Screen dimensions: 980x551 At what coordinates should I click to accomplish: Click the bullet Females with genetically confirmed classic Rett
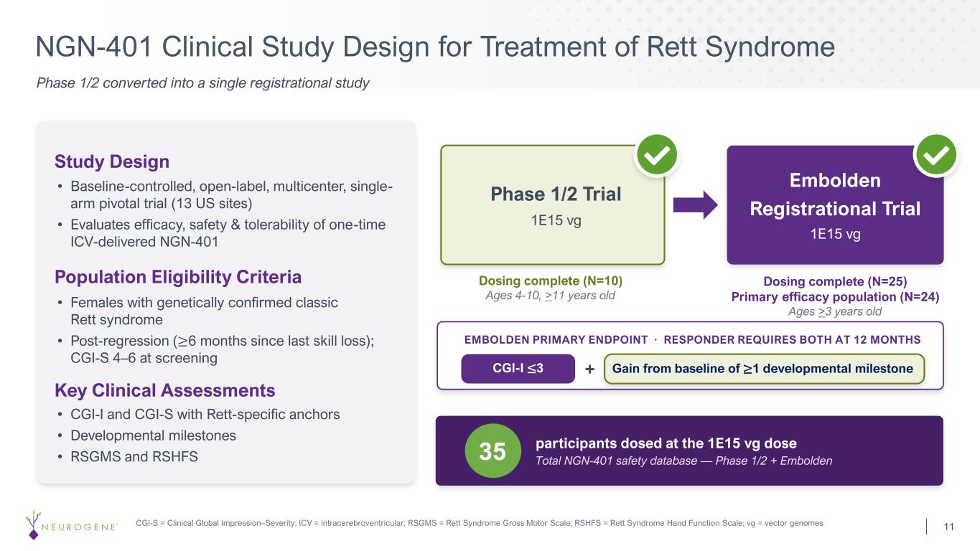pos(197,311)
